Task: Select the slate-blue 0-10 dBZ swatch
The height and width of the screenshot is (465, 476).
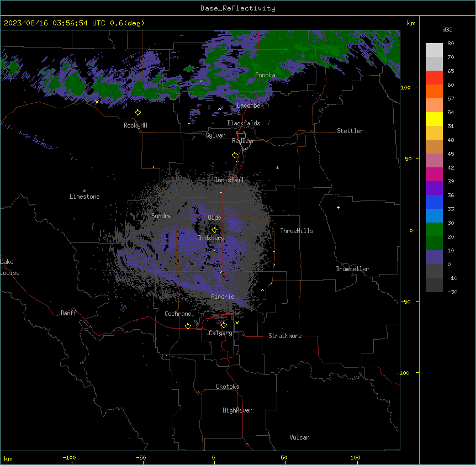Action: [434, 257]
